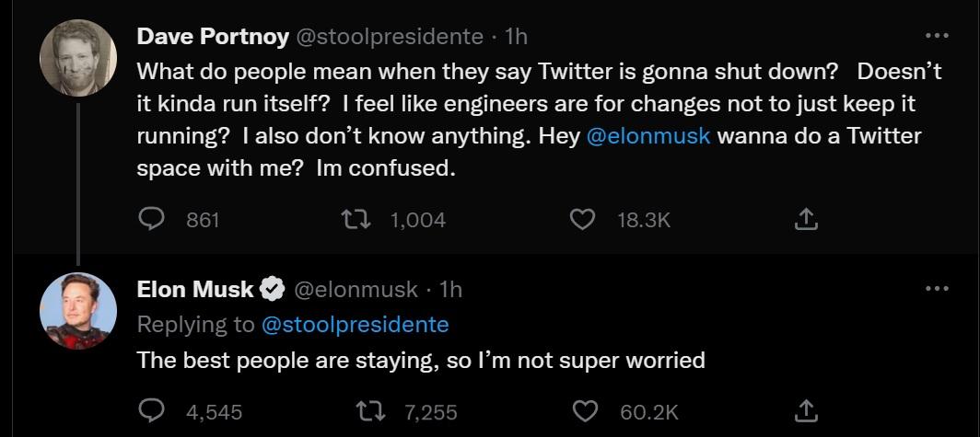Like Elon Musk's reply
The image size is (980, 437).
tap(586, 411)
